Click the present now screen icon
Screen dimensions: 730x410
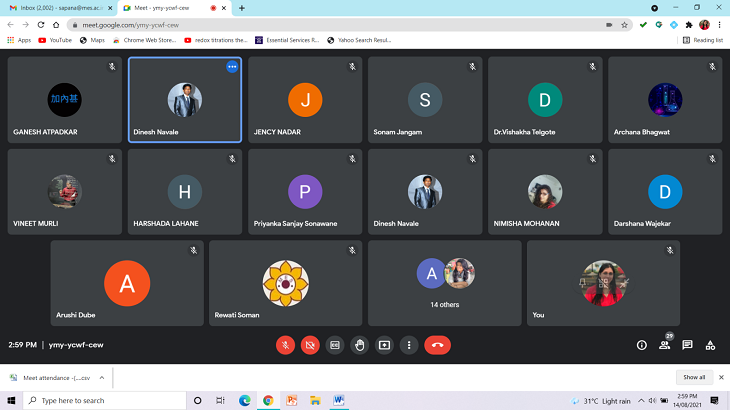point(384,345)
